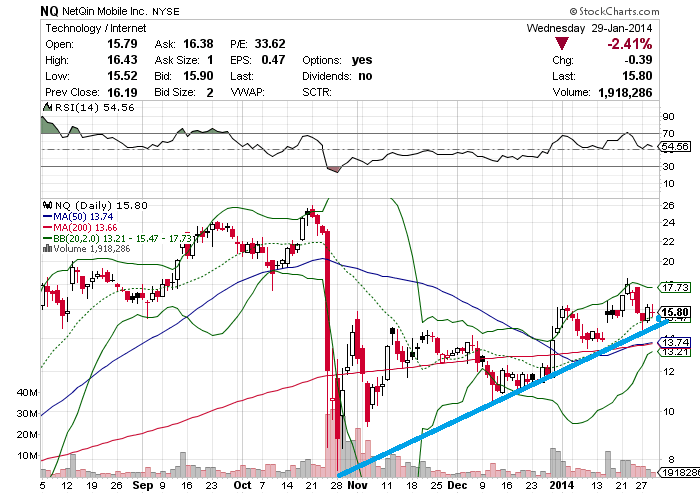Click the Technology / Internet sector label
The height and width of the screenshot is (494, 700).
[x=96, y=28]
